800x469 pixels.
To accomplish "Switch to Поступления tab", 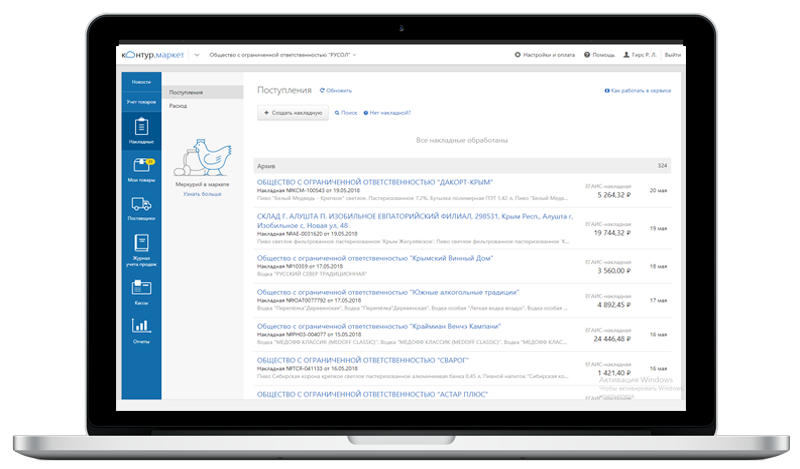I will (x=203, y=92).
